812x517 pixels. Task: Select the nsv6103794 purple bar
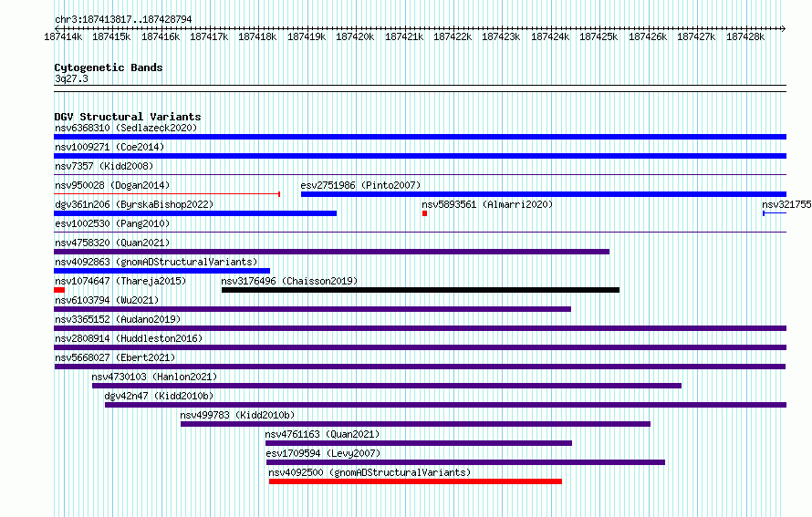pyautogui.click(x=312, y=309)
